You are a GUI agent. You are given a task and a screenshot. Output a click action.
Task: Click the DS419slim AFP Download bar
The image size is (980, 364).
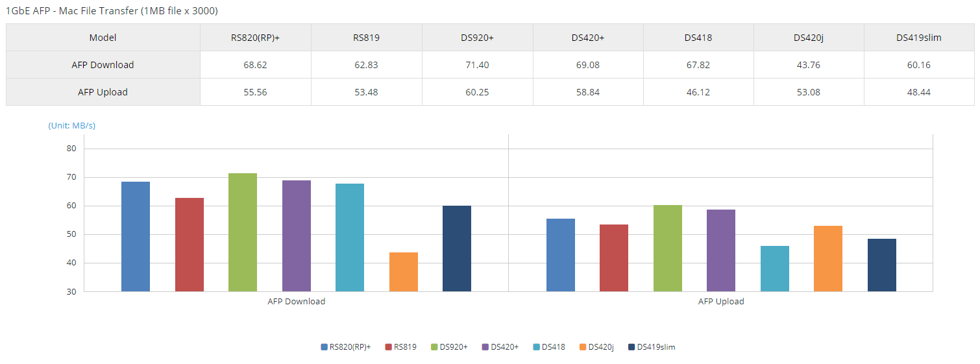(x=457, y=249)
